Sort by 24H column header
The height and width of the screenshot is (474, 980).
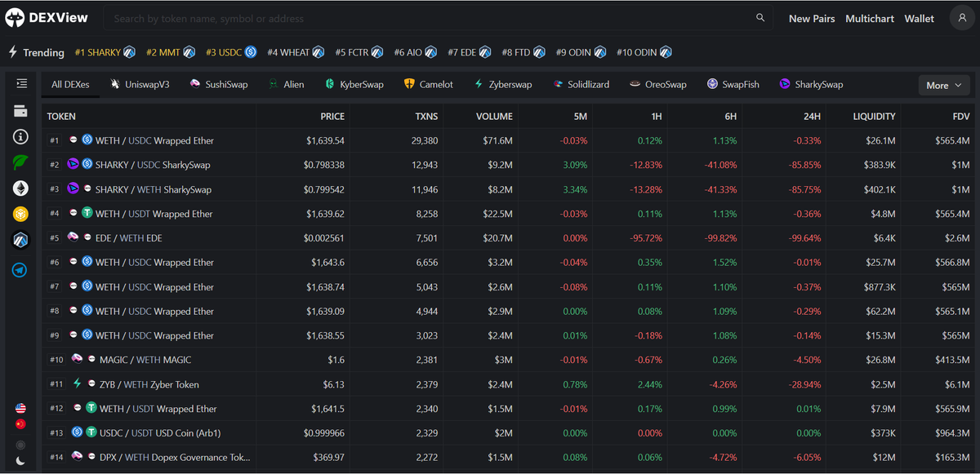click(x=812, y=116)
